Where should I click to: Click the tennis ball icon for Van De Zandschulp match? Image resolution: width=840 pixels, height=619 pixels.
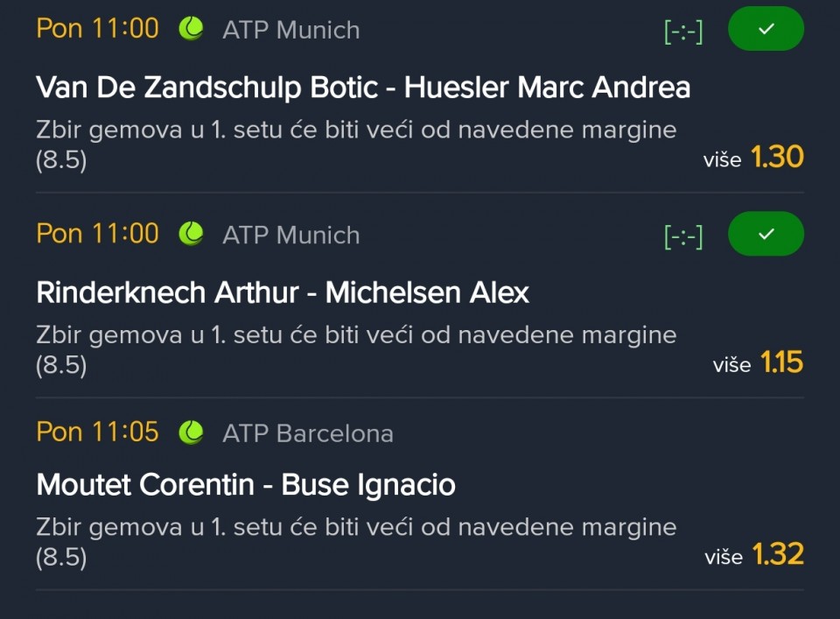191,29
